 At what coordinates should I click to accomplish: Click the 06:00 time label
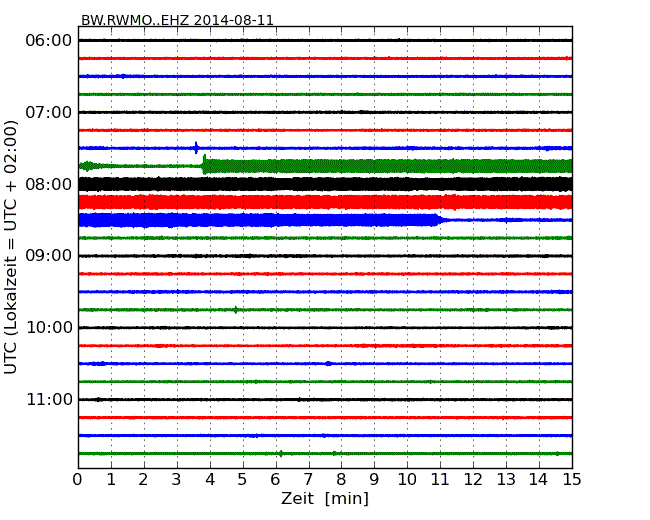coord(49,41)
